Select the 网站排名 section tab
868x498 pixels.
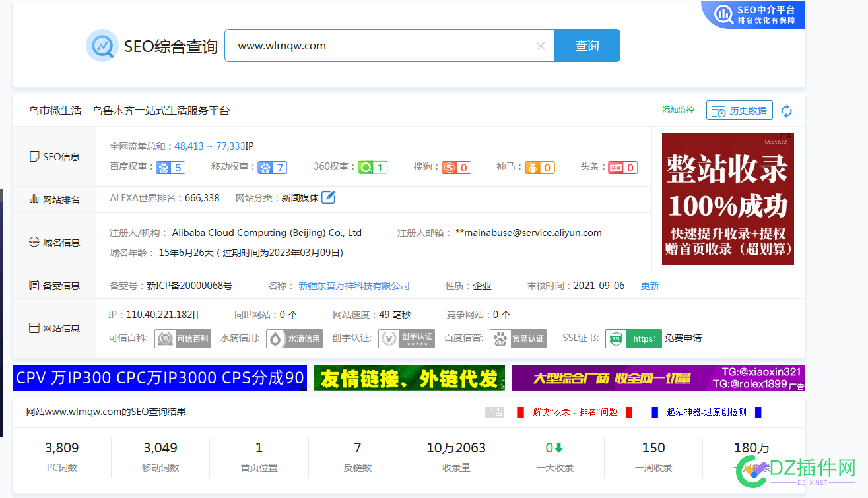click(x=55, y=199)
